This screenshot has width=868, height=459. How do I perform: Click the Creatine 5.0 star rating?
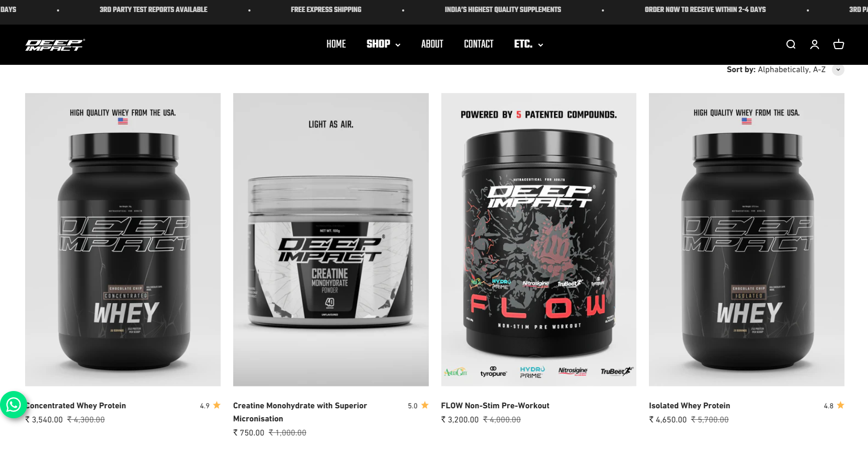(x=418, y=406)
